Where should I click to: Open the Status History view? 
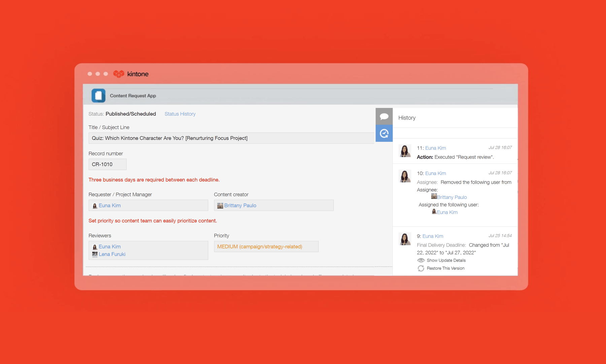pyautogui.click(x=180, y=114)
